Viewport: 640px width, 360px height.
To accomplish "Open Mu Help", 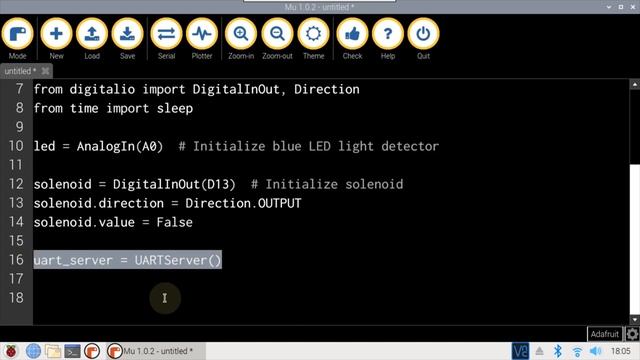I will (388, 39).
